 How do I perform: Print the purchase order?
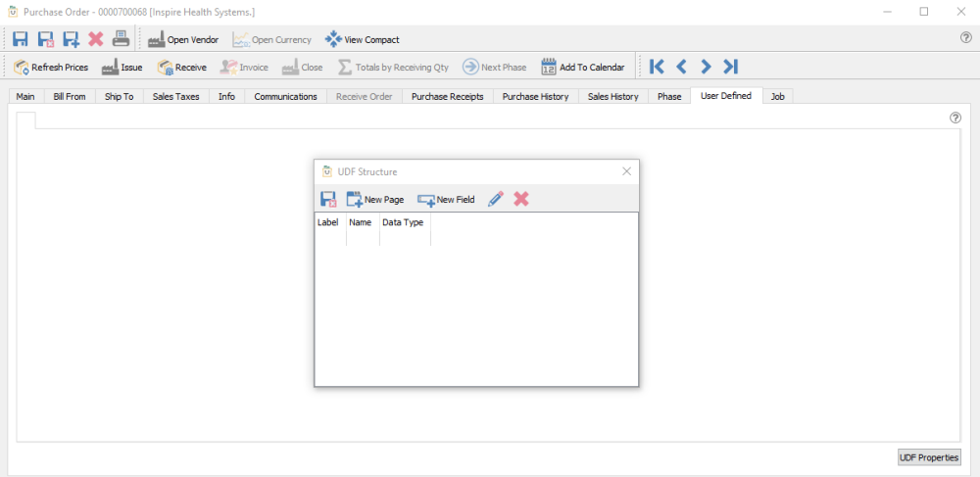tap(121, 39)
